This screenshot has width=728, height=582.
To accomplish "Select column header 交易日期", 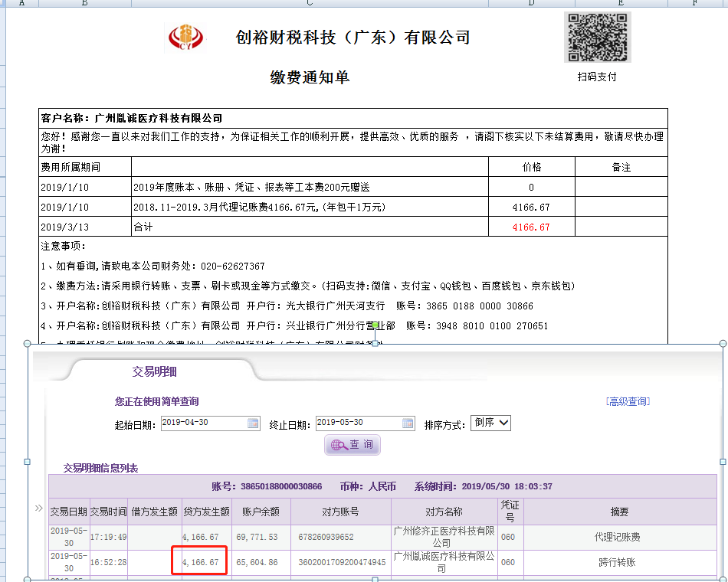I will click(x=69, y=512).
